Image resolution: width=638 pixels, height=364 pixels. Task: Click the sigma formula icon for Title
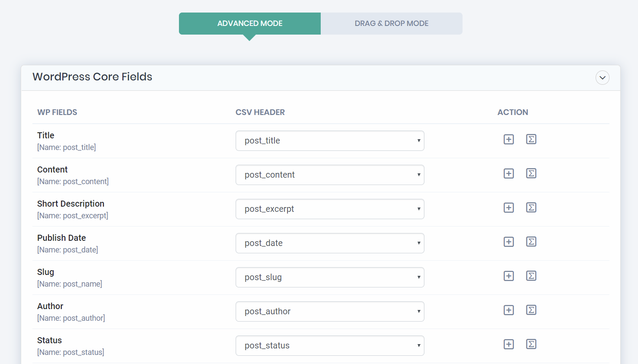531,139
